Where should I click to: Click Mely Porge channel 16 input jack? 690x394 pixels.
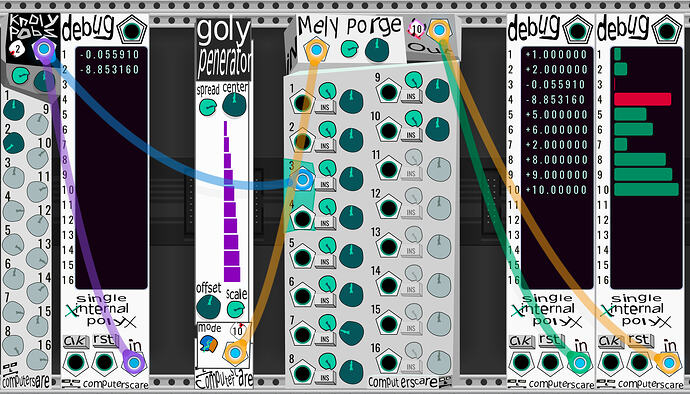[x=389, y=362]
